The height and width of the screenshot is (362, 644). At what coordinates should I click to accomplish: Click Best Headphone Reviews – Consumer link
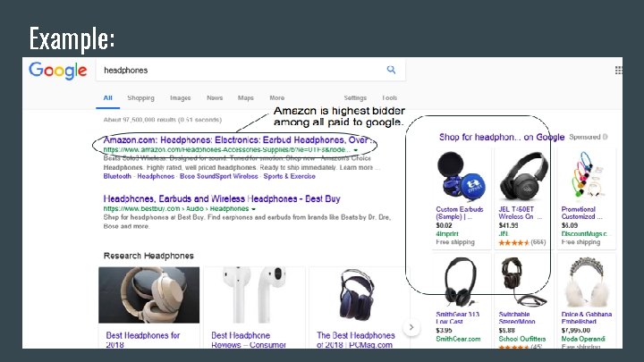[249, 340]
